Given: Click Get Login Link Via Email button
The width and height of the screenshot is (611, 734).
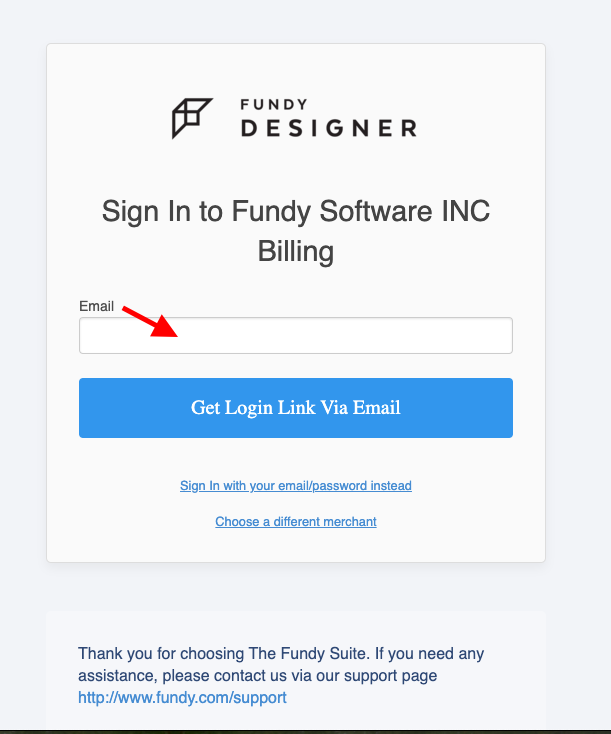Looking at the screenshot, I should pos(296,408).
